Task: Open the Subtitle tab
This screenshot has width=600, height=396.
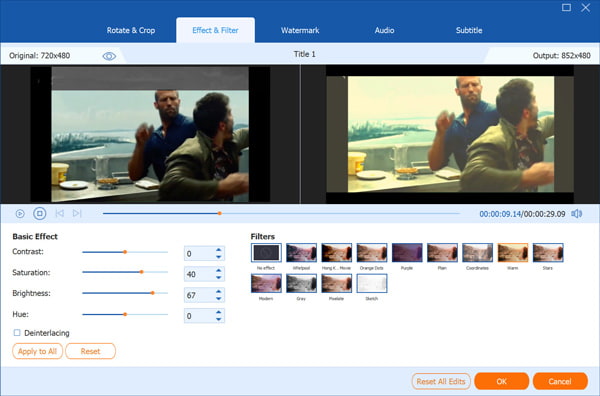Action: coord(469,30)
